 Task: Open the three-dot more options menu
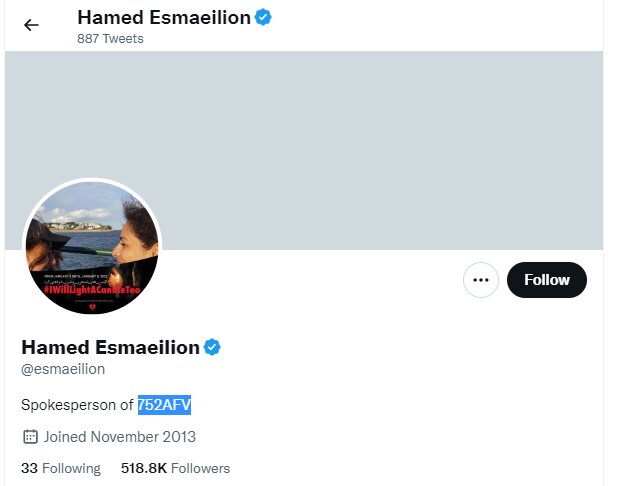[481, 280]
